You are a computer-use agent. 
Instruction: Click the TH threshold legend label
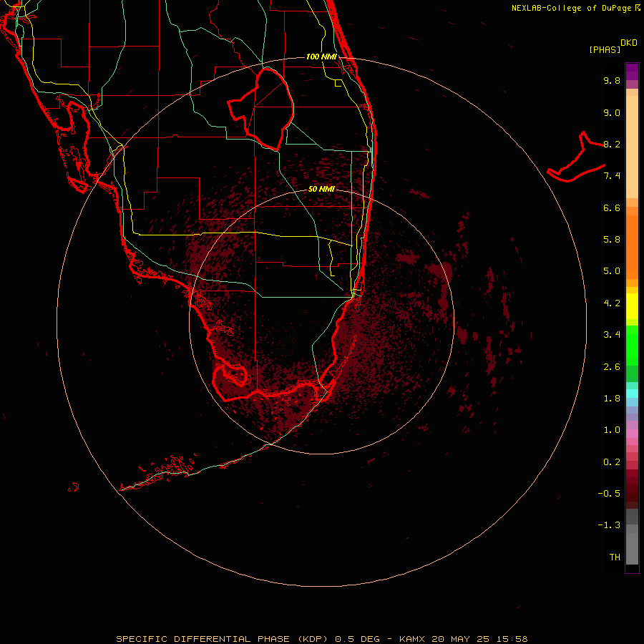click(x=615, y=557)
